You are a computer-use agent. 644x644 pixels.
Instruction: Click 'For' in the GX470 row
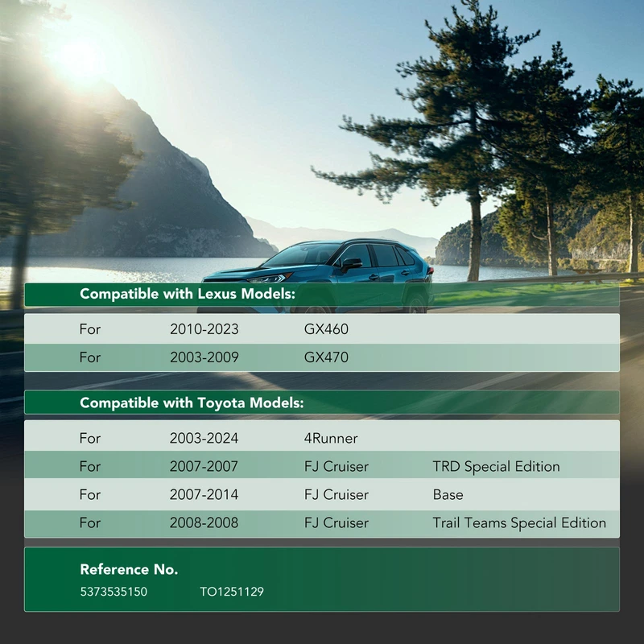pos(90,357)
